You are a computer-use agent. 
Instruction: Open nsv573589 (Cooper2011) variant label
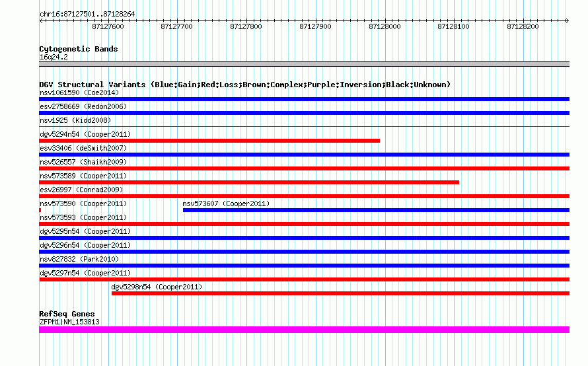coord(83,176)
